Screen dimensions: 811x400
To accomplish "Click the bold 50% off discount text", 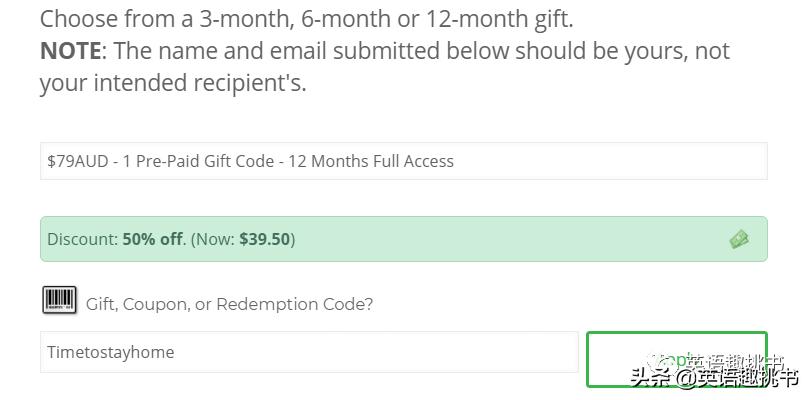I will coord(153,239).
